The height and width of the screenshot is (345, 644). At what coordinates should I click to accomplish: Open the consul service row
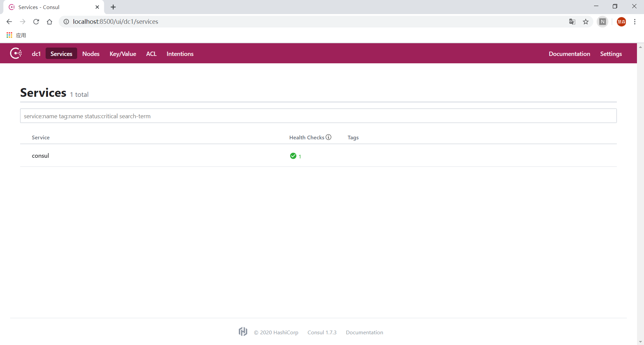[x=318, y=155]
